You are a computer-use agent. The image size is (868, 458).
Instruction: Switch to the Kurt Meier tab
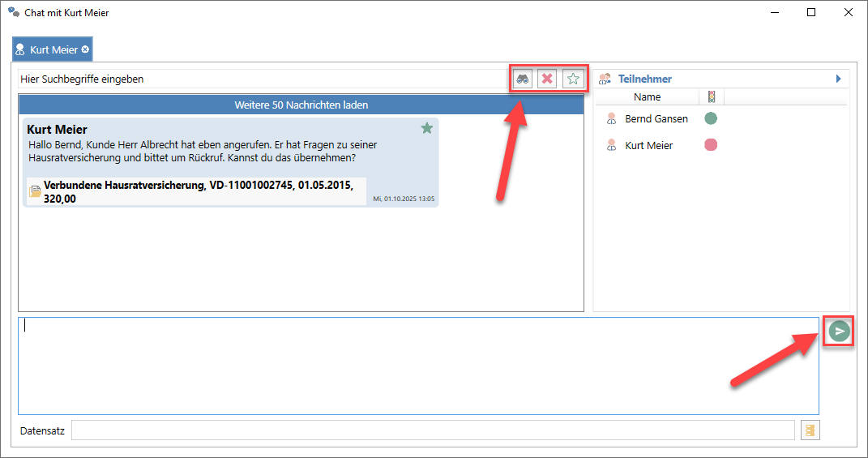pos(52,49)
